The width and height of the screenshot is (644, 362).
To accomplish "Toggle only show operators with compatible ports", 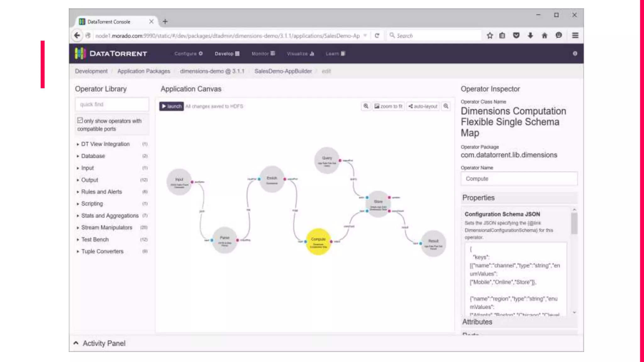I will [x=80, y=120].
